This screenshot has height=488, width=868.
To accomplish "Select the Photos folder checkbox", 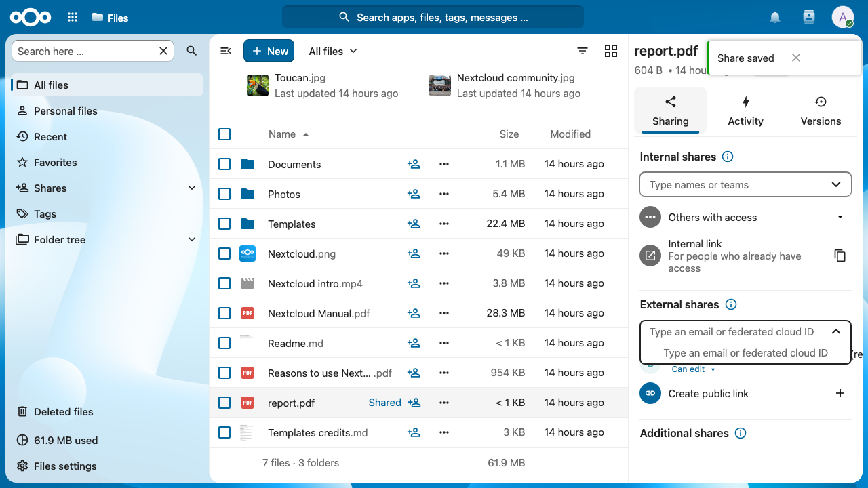I will point(224,194).
